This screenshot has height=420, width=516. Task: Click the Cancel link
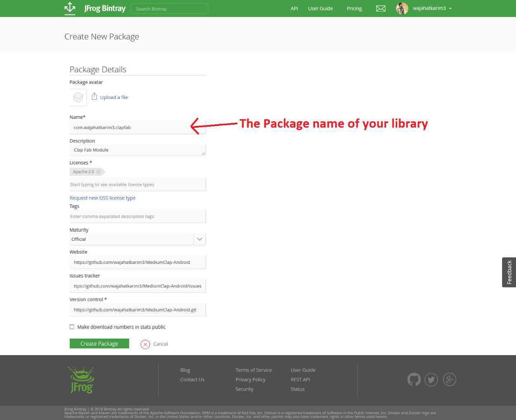(161, 344)
